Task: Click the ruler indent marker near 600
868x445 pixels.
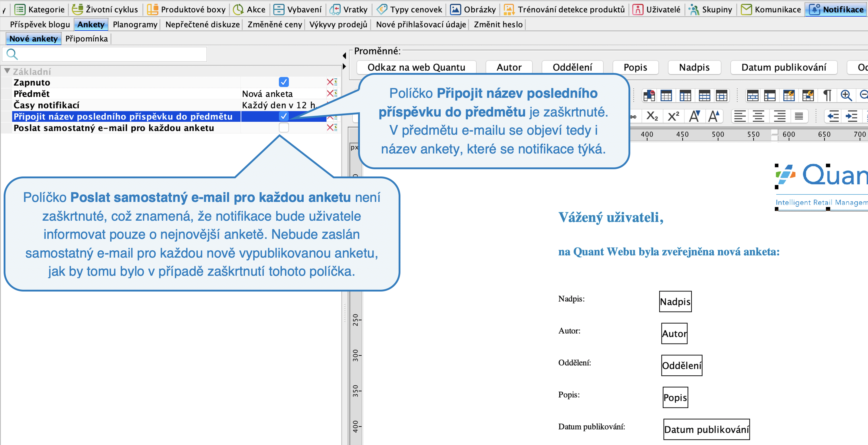Action: [775, 135]
